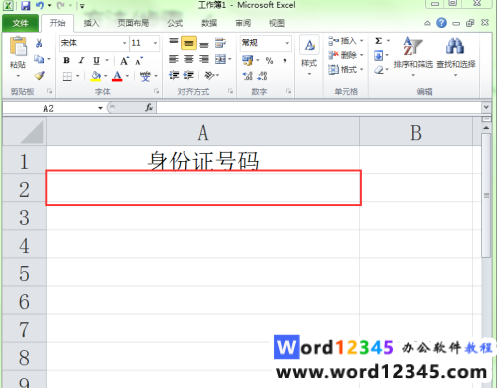Screen dimensions: 497x388
Task: Click Accounting number format icon
Action: coord(247,60)
